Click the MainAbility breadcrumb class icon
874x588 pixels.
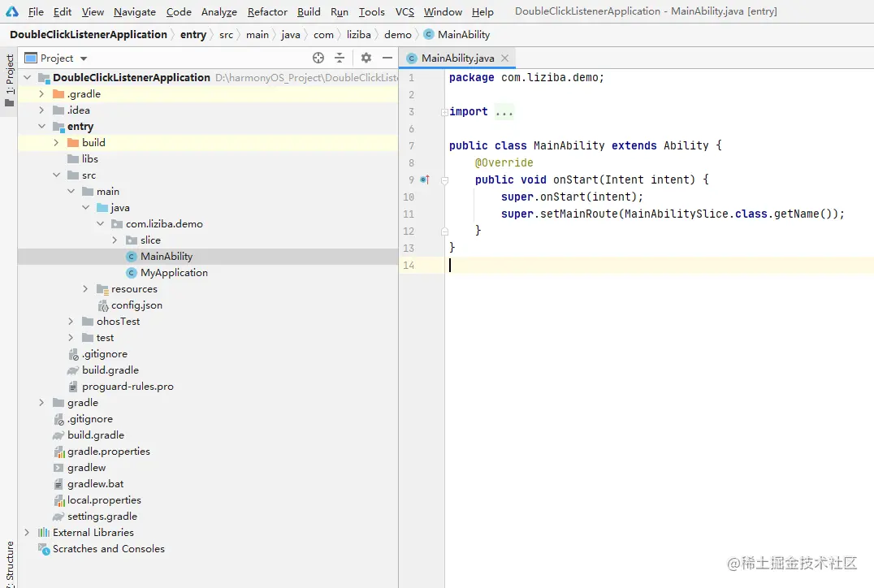[x=429, y=34]
